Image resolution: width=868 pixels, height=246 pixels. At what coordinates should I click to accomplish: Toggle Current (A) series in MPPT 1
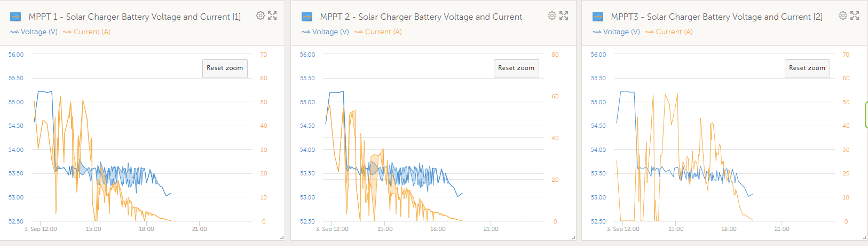pyautogui.click(x=87, y=32)
